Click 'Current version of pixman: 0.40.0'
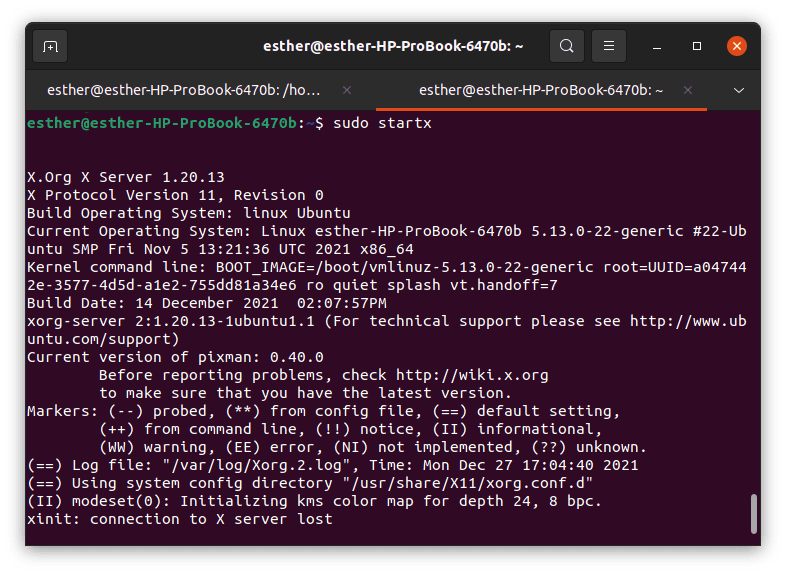The image size is (786, 574). [x=175, y=357]
